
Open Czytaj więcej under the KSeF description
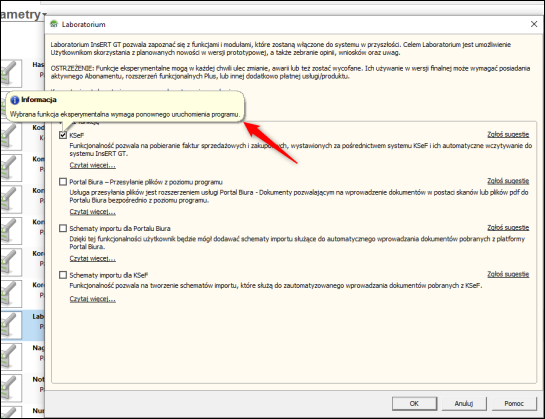[92, 165]
